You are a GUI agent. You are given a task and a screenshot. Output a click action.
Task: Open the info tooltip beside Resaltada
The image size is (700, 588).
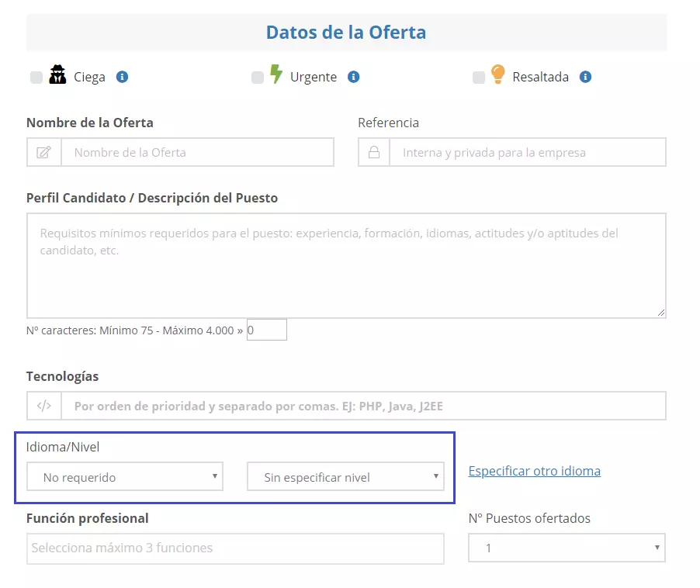pyautogui.click(x=587, y=76)
